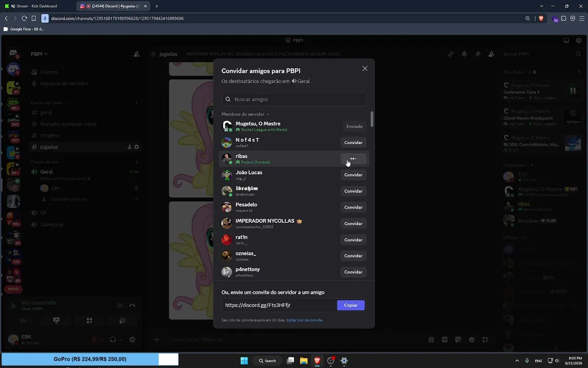Invite ozneias_ to server
This screenshot has height=368, width=588.
(x=353, y=256)
